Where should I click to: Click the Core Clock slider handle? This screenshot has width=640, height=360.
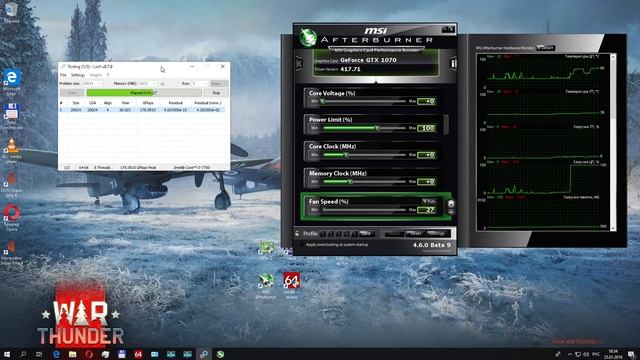click(346, 155)
